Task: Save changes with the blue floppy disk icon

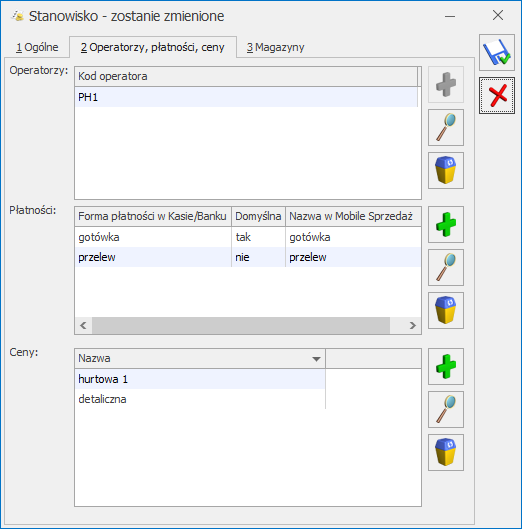Action: [497, 52]
